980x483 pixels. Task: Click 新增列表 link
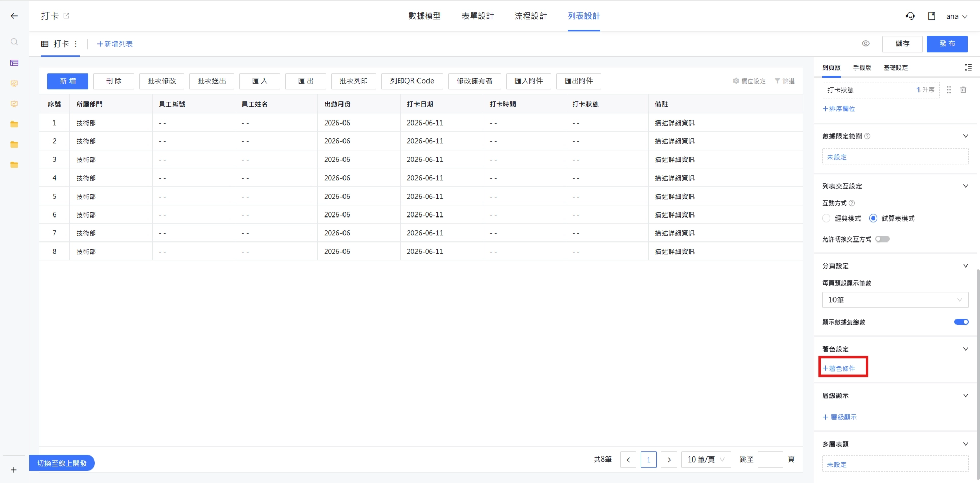[115, 44]
